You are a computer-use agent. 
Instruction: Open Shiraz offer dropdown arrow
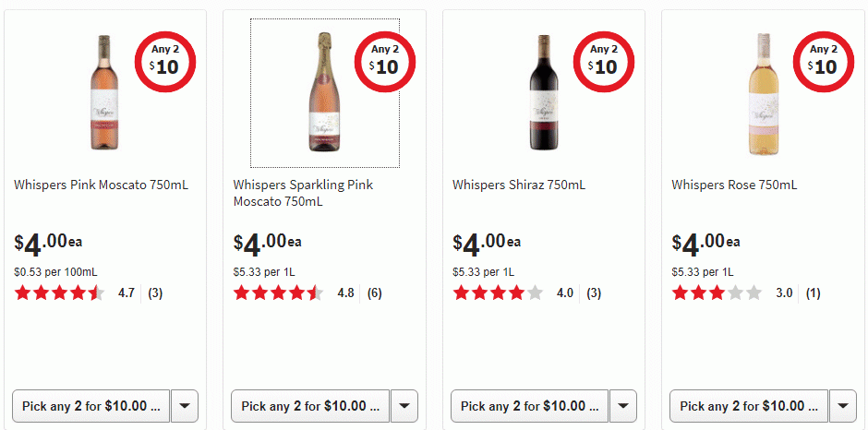624,406
